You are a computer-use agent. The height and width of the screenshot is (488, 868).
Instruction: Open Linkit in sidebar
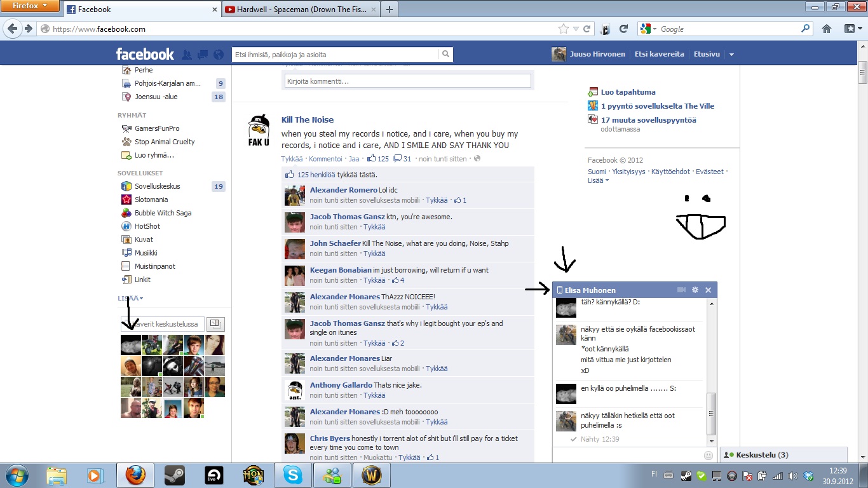(142, 280)
